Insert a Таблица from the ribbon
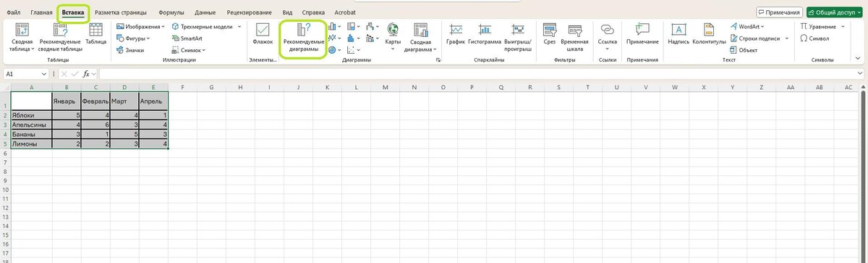Screen dimensions: 868x263 click(95, 35)
